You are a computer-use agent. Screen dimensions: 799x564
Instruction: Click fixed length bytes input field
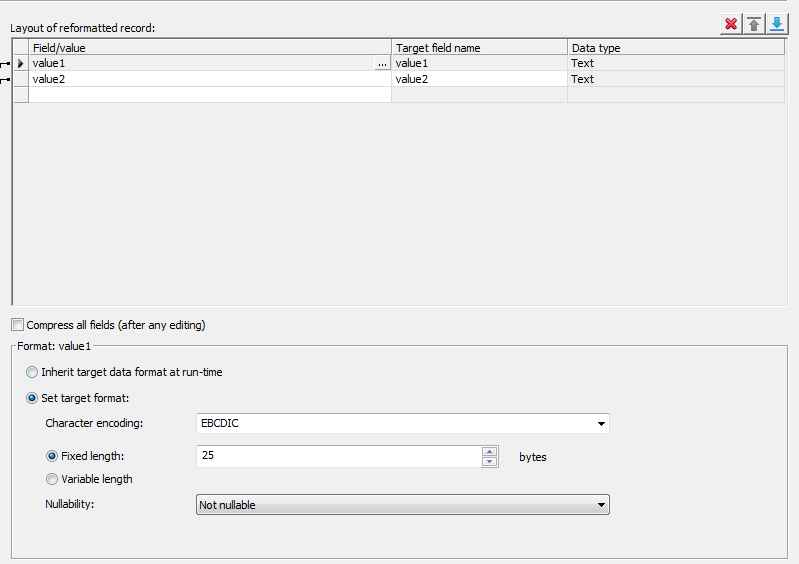coord(338,456)
